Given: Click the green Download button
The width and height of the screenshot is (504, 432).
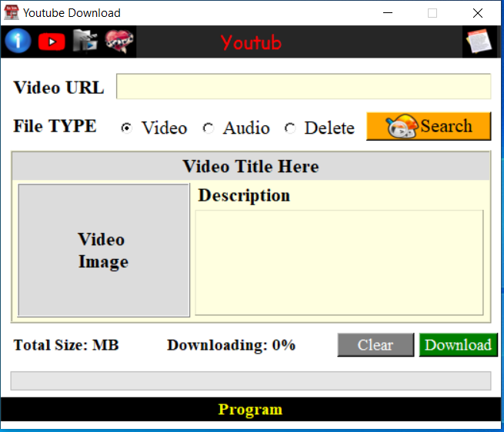Looking at the screenshot, I should click(459, 345).
